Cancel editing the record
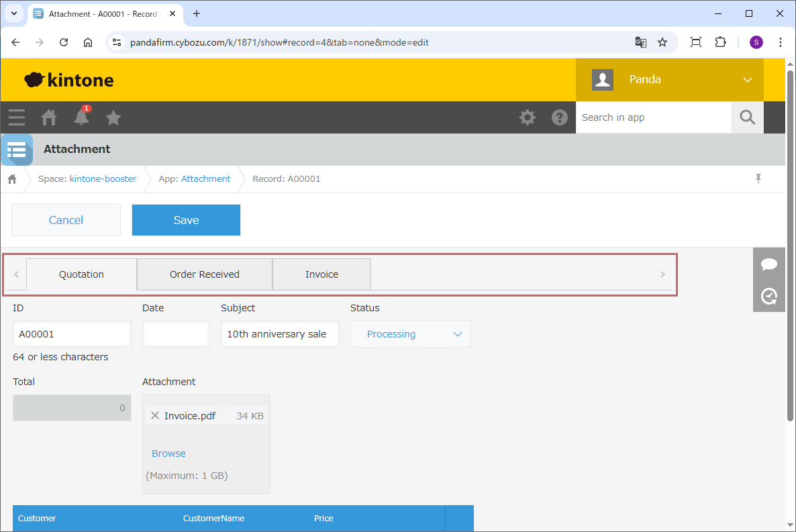The image size is (796, 532). tap(66, 220)
